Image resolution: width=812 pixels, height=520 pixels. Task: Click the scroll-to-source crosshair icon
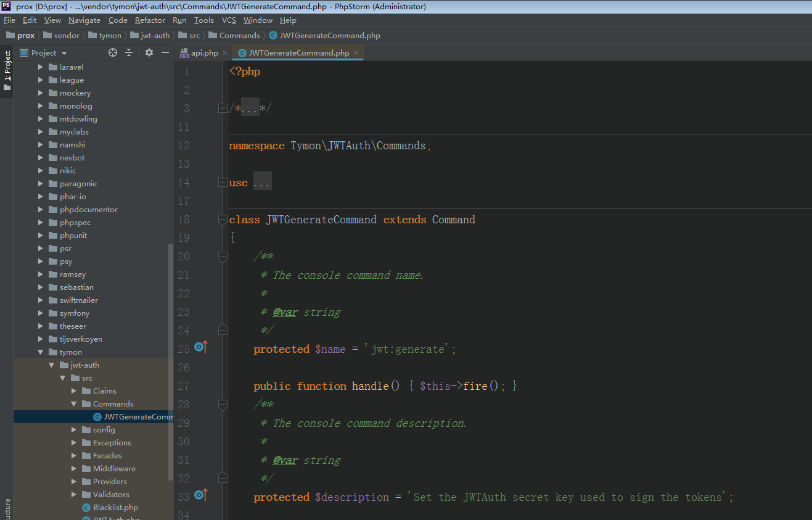click(x=112, y=52)
